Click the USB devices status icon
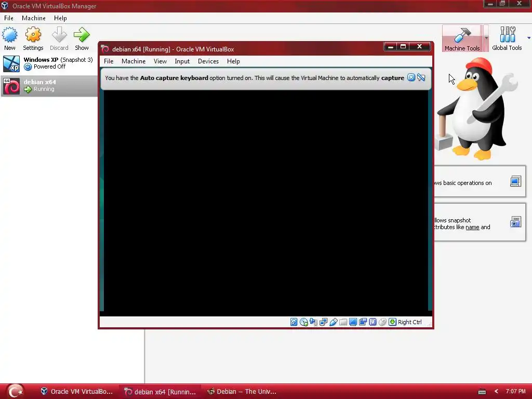This screenshot has height=399, width=532. [x=333, y=322]
